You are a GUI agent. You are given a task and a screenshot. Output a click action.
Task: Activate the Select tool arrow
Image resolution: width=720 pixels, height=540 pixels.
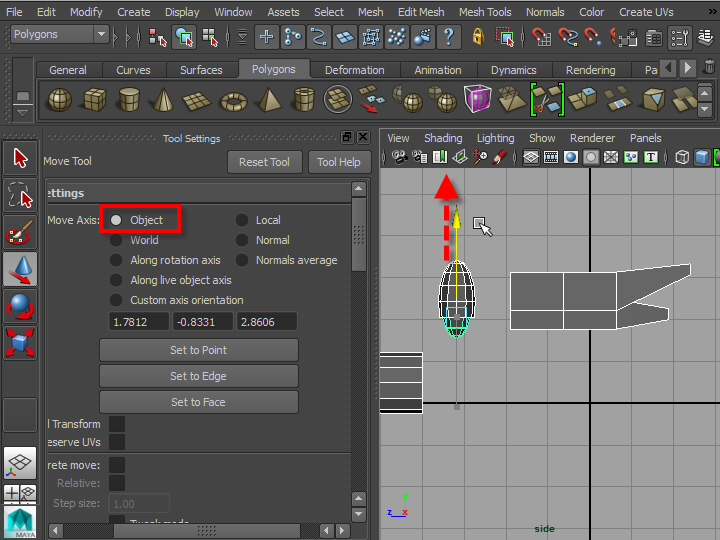pyautogui.click(x=20, y=158)
